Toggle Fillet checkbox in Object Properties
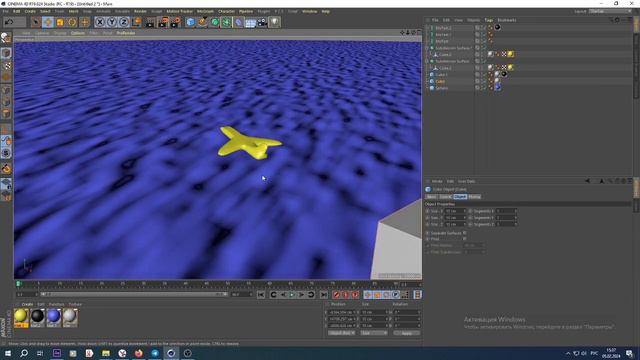The image size is (640, 360). coord(464,239)
